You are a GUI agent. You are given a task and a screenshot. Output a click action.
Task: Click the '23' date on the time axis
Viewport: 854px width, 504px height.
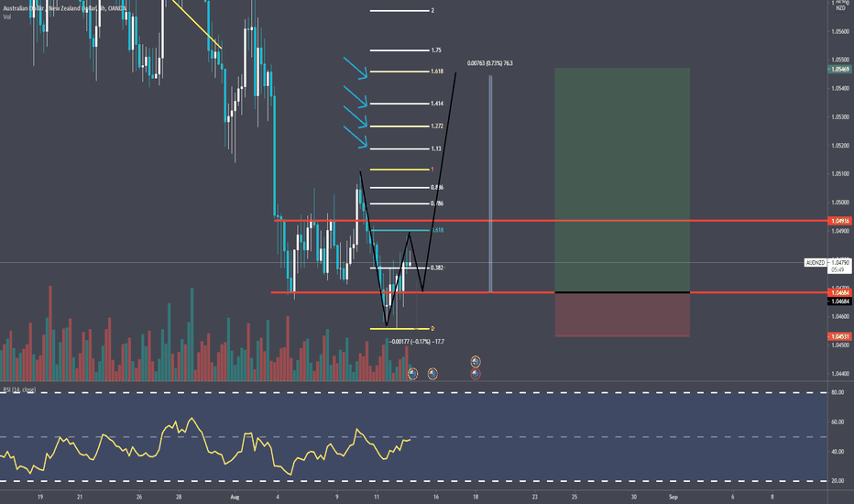[534, 497]
